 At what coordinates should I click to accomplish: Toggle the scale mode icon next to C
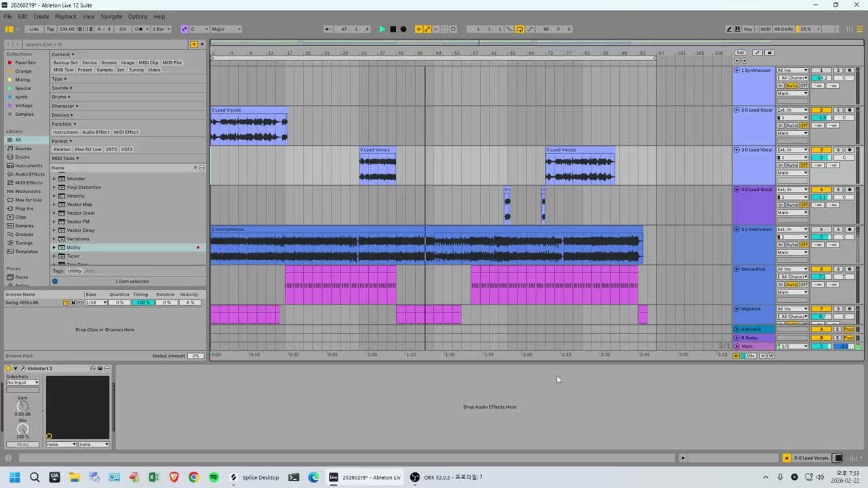point(184,29)
